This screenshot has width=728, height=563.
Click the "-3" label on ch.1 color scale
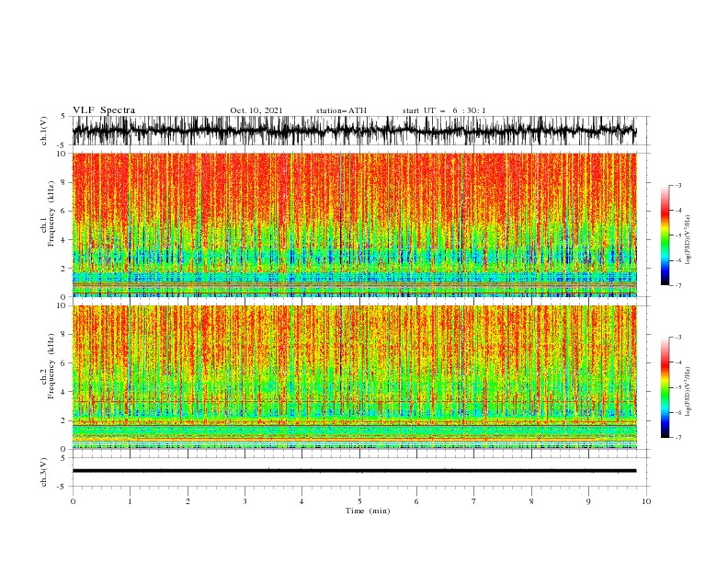677,185
